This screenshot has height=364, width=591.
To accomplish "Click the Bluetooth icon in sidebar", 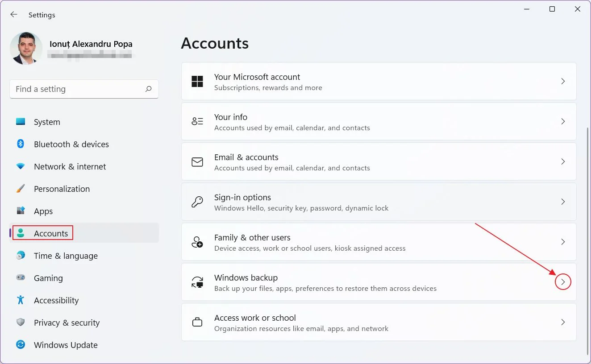I will pyautogui.click(x=21, y=144).
